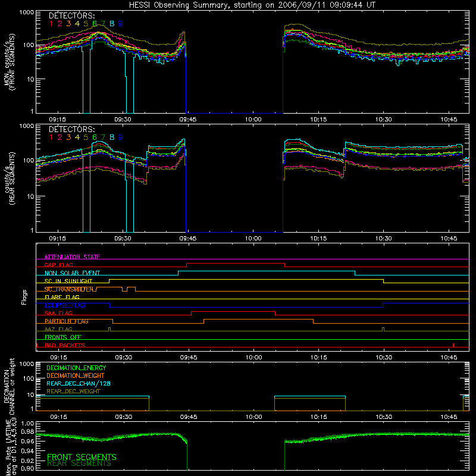Click the 09:15 tick under the front segments plot
The width and height of the screenshot is (476, 476).
coord(58,120)
